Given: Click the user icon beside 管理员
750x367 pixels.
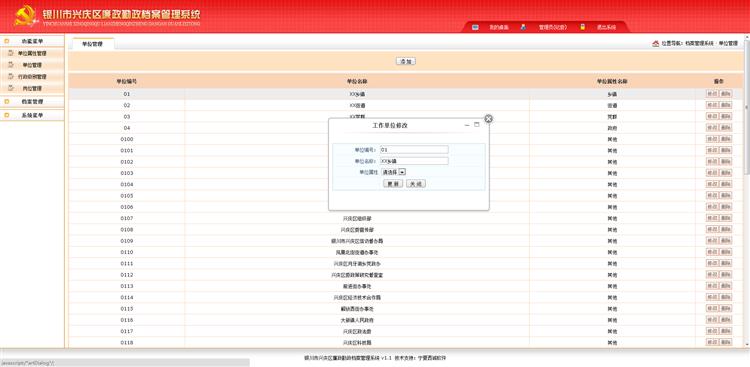Looking at the screenshot, I should coord(524,27).
